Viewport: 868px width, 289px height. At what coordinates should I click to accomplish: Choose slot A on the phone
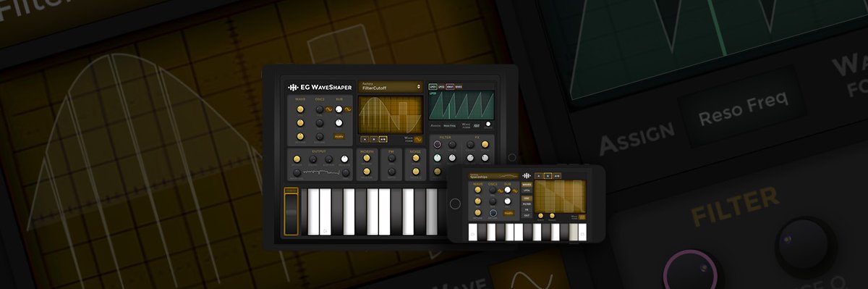(539, 176)
